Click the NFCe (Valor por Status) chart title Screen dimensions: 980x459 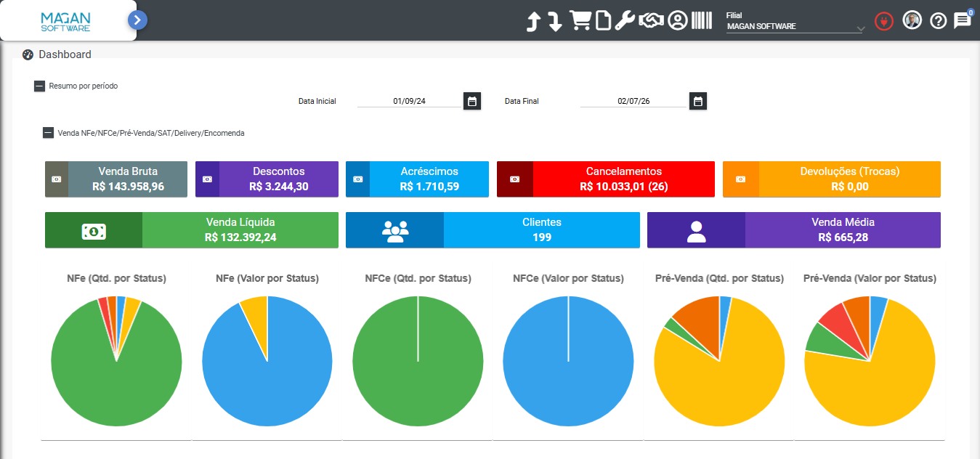click(568, 278)
